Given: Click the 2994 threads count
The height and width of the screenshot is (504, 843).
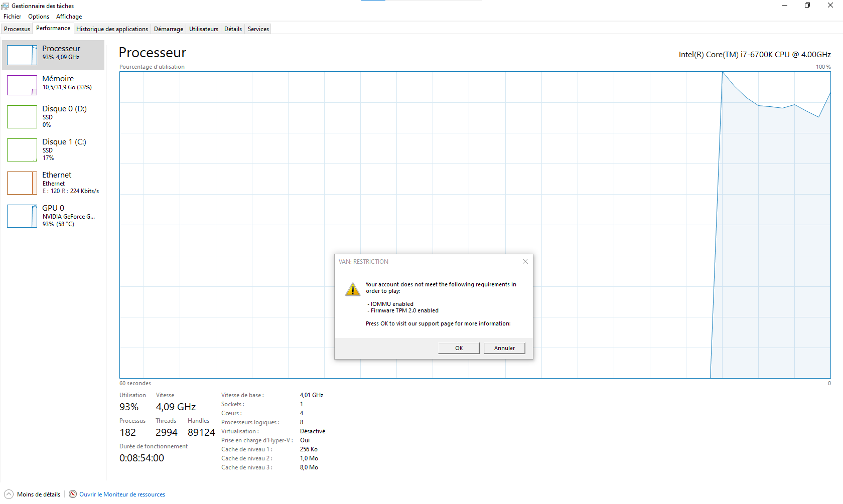Looking at the screenshot, I should pyautogui.click(x=167, y=432).
